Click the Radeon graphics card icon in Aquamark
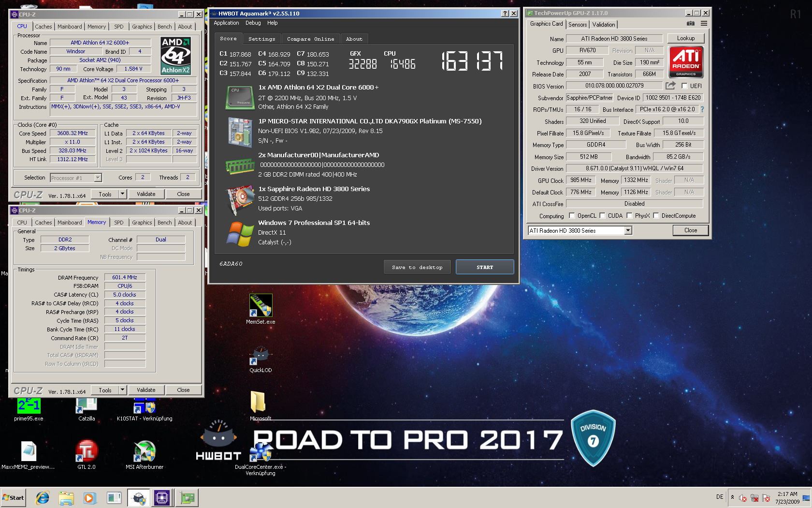The width and height of the screenshot is (812, 508). coord(240,200)
